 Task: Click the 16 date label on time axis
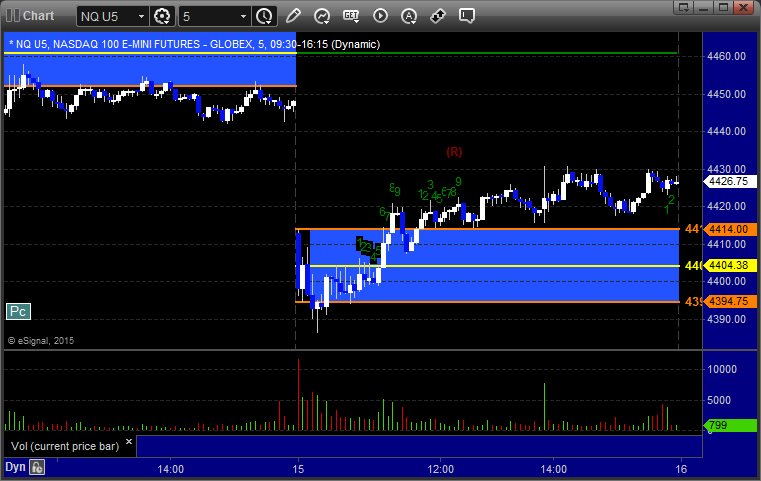pos(681,469)
